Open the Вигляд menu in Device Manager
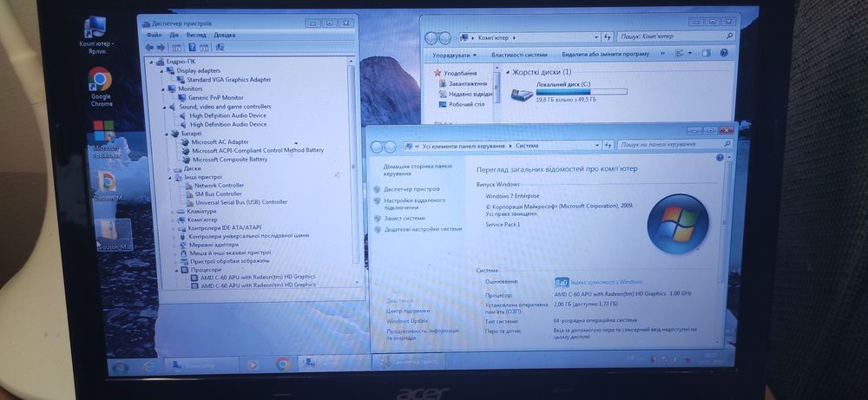The height and width of the screenshot is (400, 868). pyautogui.click(x=196, y=35)
